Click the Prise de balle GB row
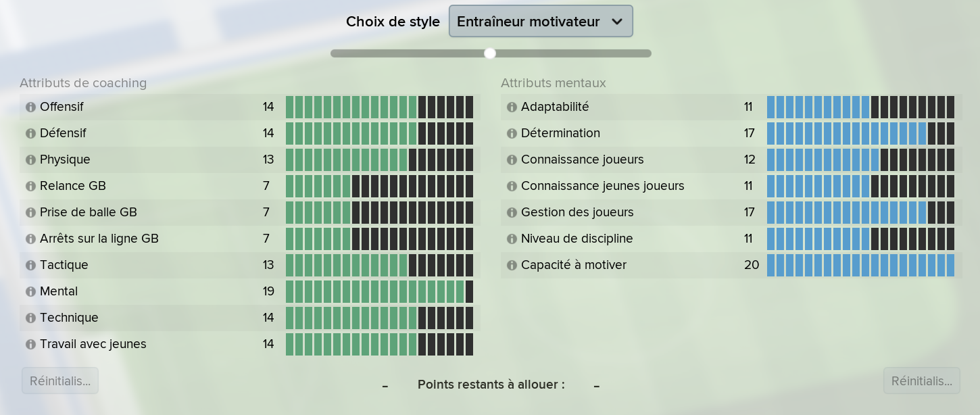 (250, 212)
